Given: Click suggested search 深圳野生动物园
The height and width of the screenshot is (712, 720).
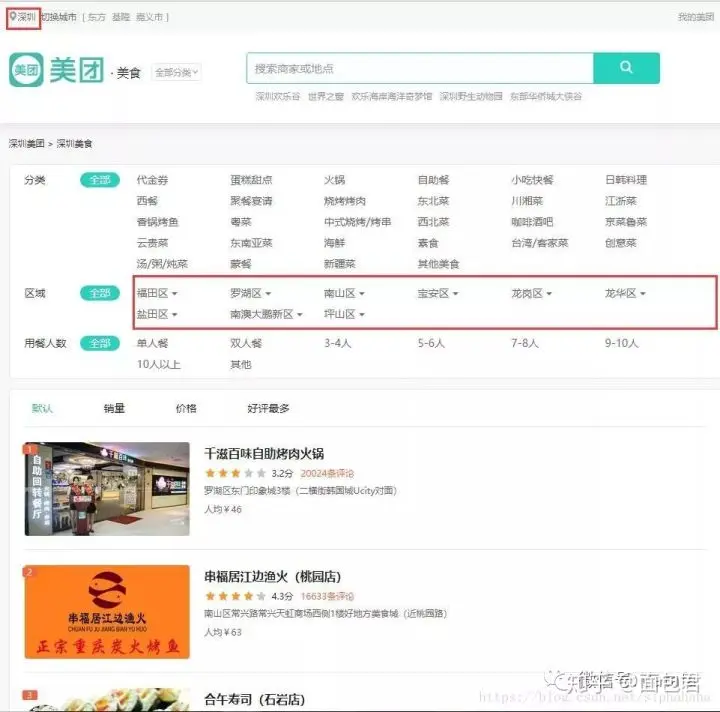Looking at the screenshot, I should pyautogui.click(x=471, y=96).
